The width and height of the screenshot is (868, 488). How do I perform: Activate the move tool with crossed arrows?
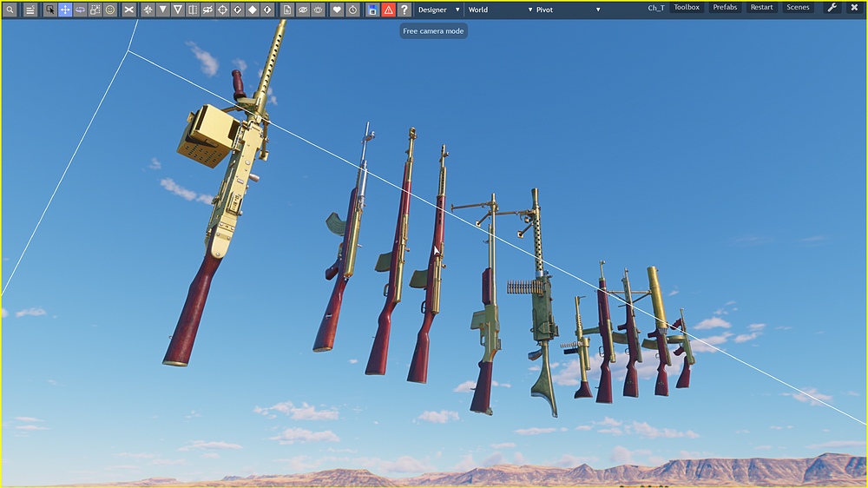tap(65, 10)
